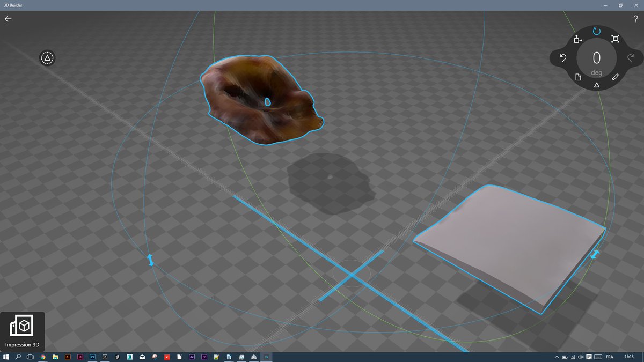
Task: Select the Scale tool in radial menu
Action: (615, 39)
